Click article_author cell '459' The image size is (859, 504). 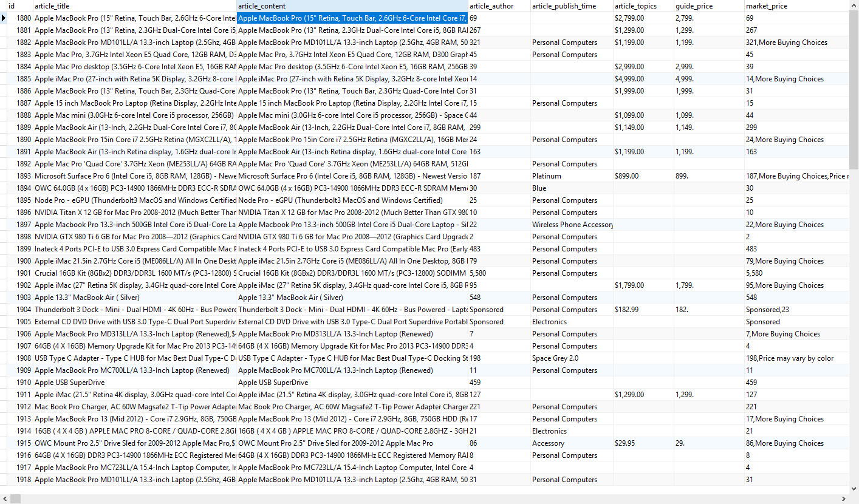[499, 383]
